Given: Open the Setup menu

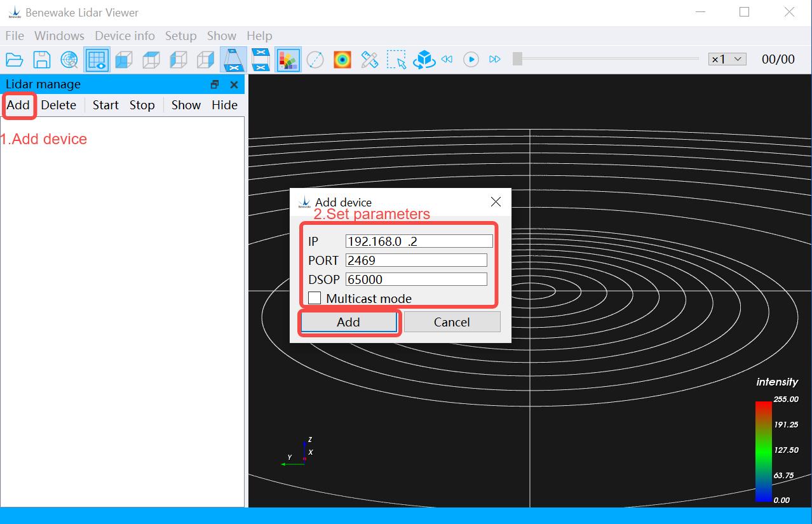Looking at the screenshot, I should 180,36.
